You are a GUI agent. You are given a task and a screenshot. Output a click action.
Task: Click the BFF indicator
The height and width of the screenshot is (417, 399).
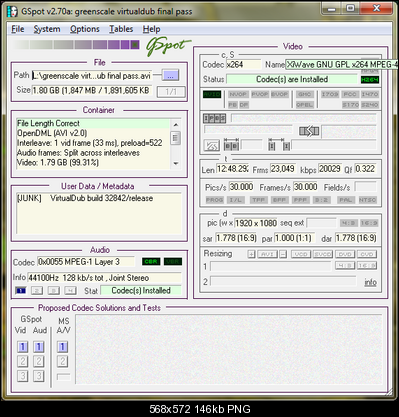279,200
